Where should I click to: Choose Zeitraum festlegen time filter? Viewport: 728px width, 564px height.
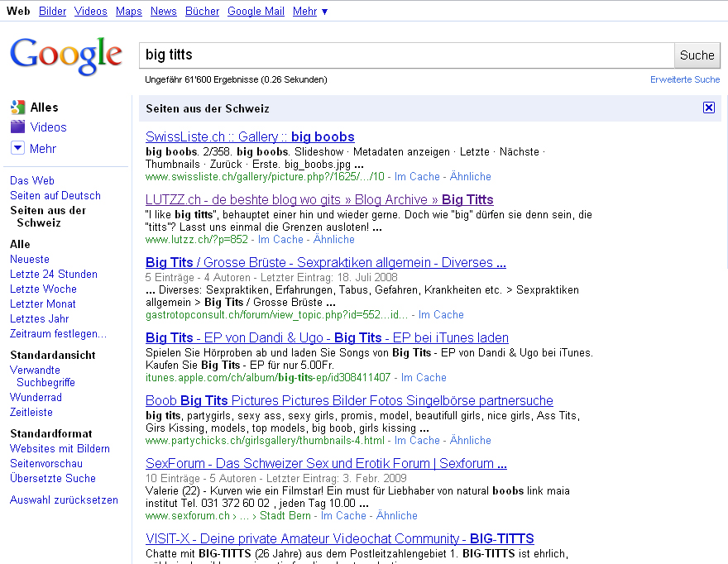[x=58, y=333]
